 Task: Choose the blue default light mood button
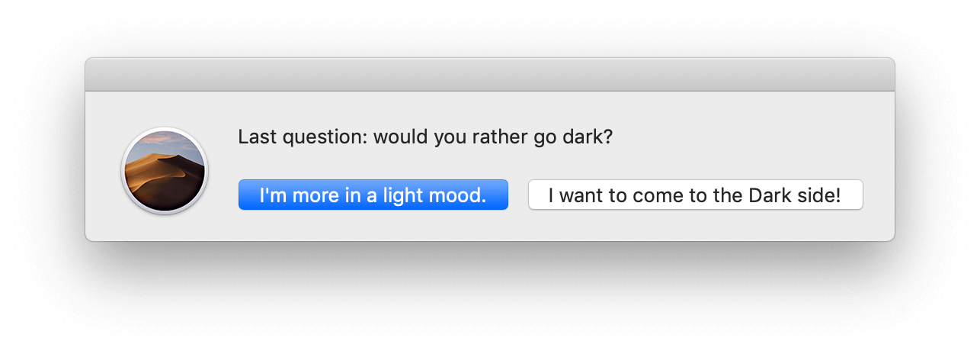tap(373, 195)
